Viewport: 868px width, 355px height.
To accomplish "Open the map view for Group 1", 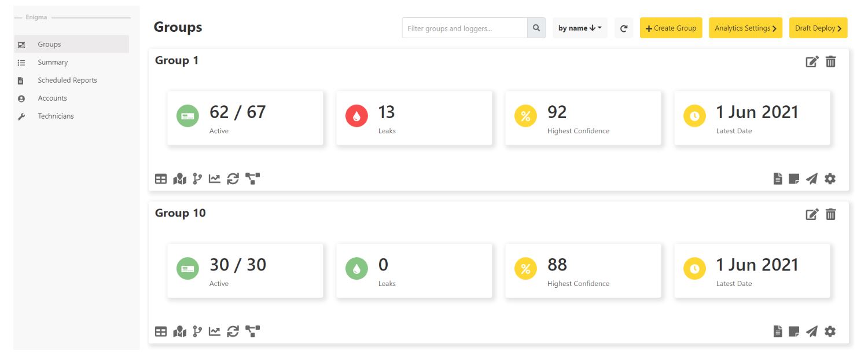I will pos(179,179).
